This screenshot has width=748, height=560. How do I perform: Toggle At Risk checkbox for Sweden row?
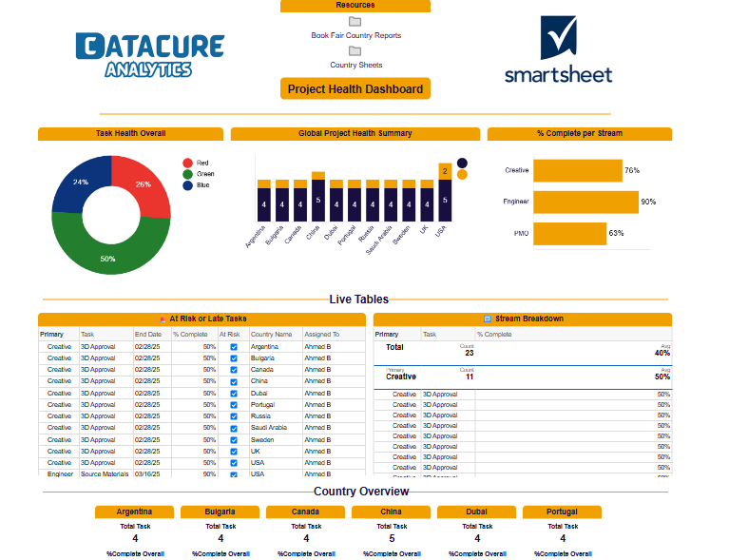click(234, 440)
